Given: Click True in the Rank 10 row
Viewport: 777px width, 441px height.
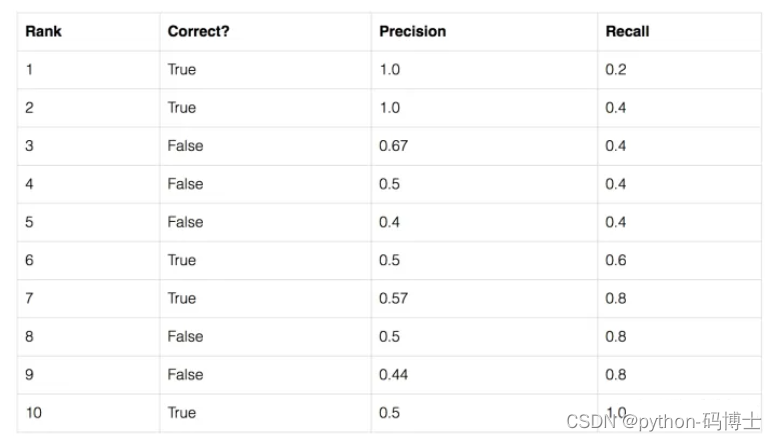Looking at the screenshot, I should (182, 413).
